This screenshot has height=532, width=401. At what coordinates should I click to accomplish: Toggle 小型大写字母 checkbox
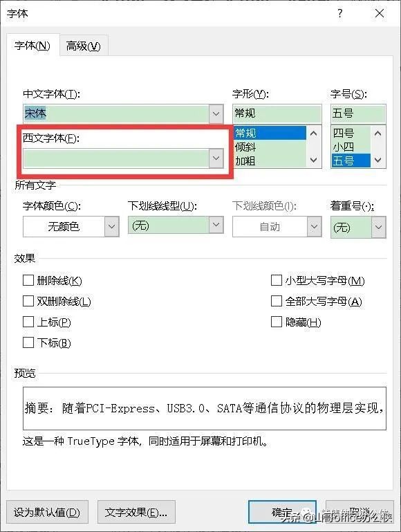pos(277,281)
